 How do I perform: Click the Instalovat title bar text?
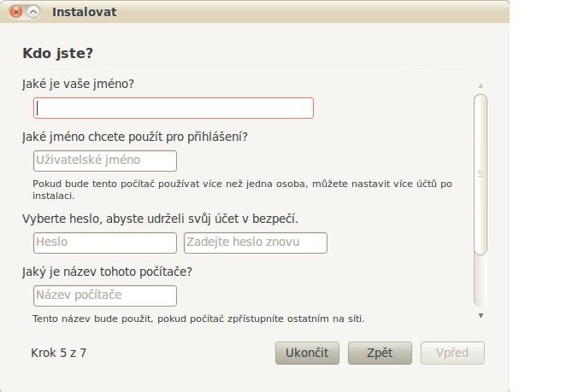(x=84, y=12)
